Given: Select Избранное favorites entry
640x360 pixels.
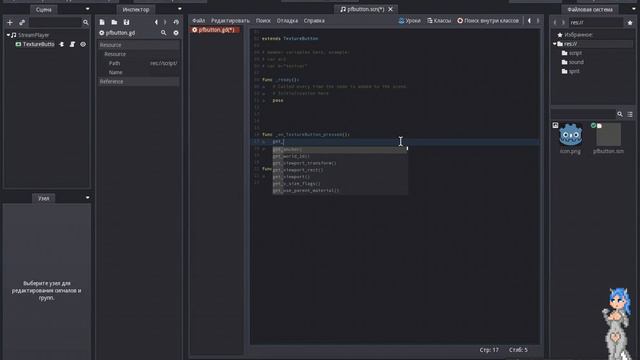Looking at the screenshot, I should [579, 35].
